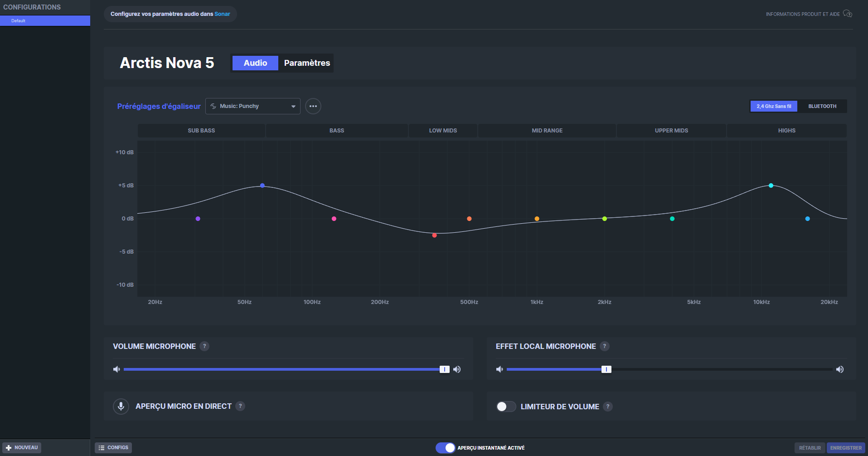Click the live mic preview microphone icon
The image size is (868, 456).
point(121,406)
